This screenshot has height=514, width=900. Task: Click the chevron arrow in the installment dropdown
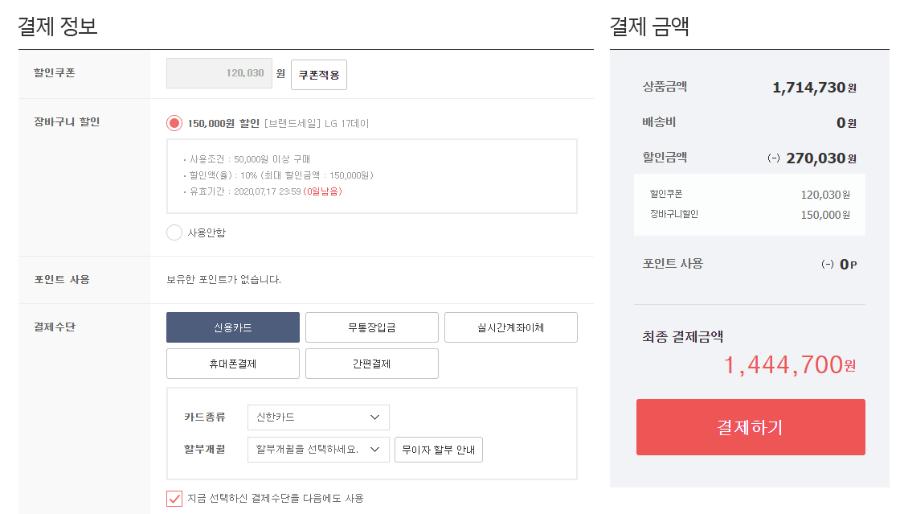[375, 450]
